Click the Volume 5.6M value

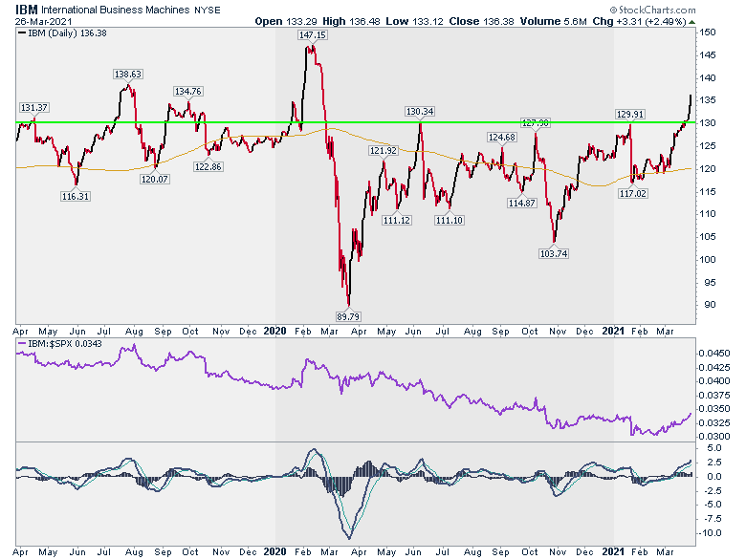[553, 21]
